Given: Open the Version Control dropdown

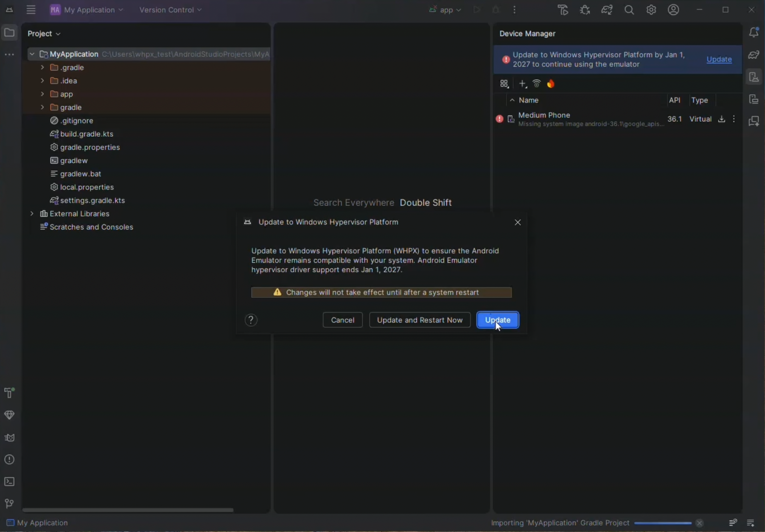Looking at the screenshot, I should (x=170, y=10).
